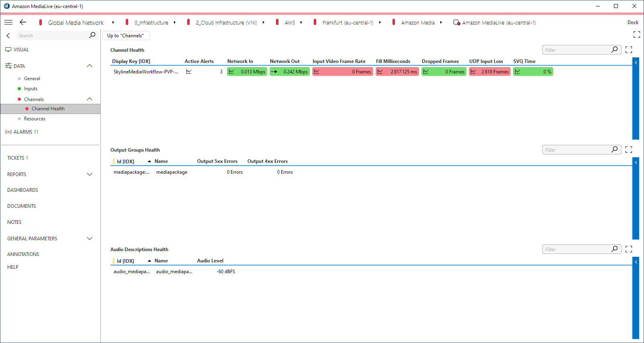Click arrow icon in Network Out cell
Viewport: 644px width, 343px height.
tap(274, 72)
